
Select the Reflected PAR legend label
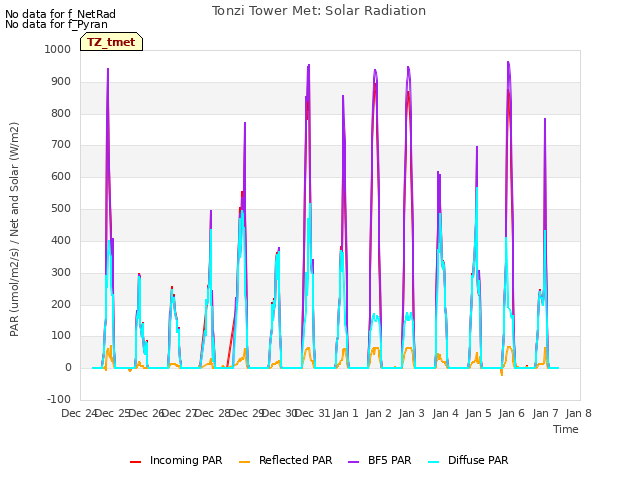[x=296, y=460]
